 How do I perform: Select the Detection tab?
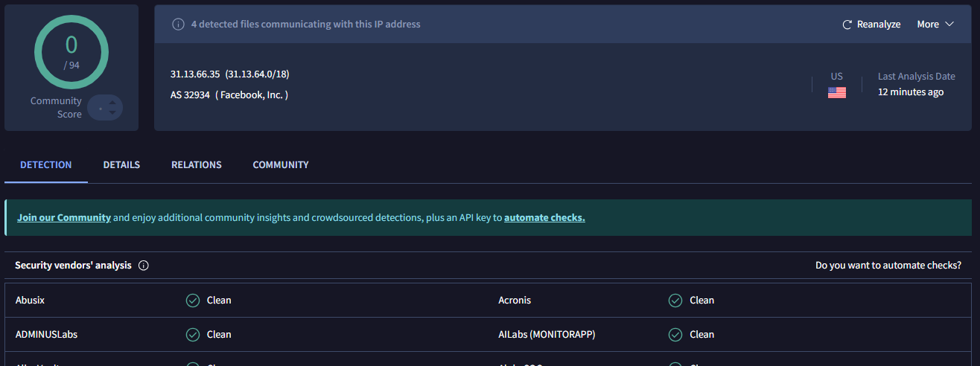tap(46, 165)
